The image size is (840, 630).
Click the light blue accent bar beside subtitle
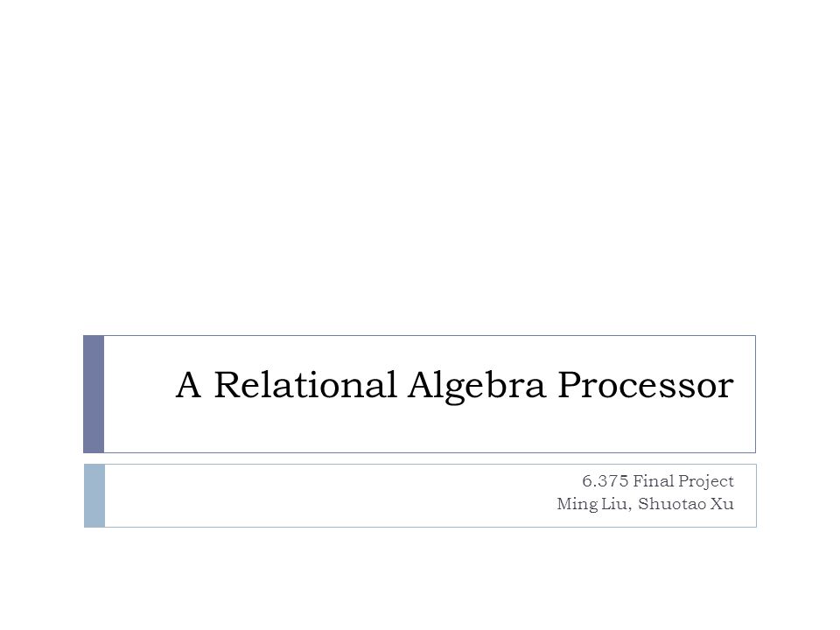94,495
